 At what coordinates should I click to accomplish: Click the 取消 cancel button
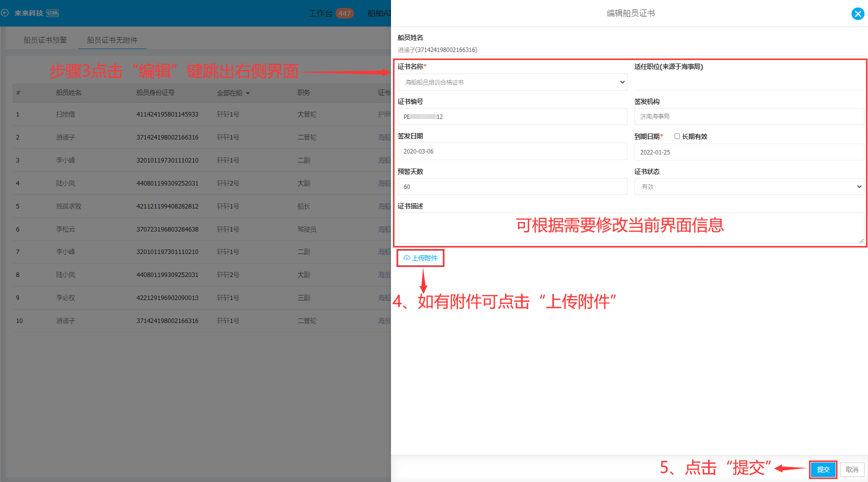(852, 469)
